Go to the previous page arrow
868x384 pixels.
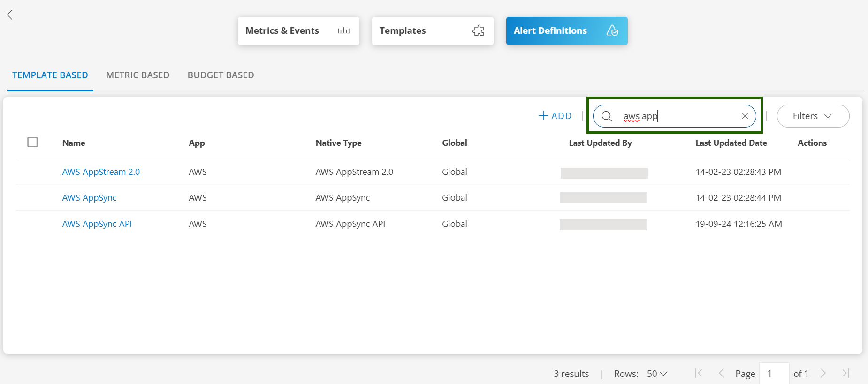pos(722,373)
